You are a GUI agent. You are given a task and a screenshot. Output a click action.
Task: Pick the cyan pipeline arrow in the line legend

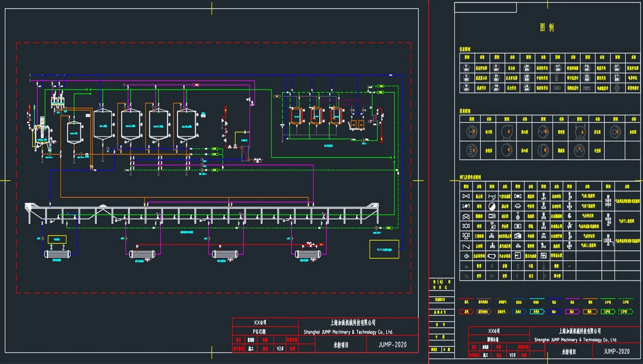[x=537, y=312]
